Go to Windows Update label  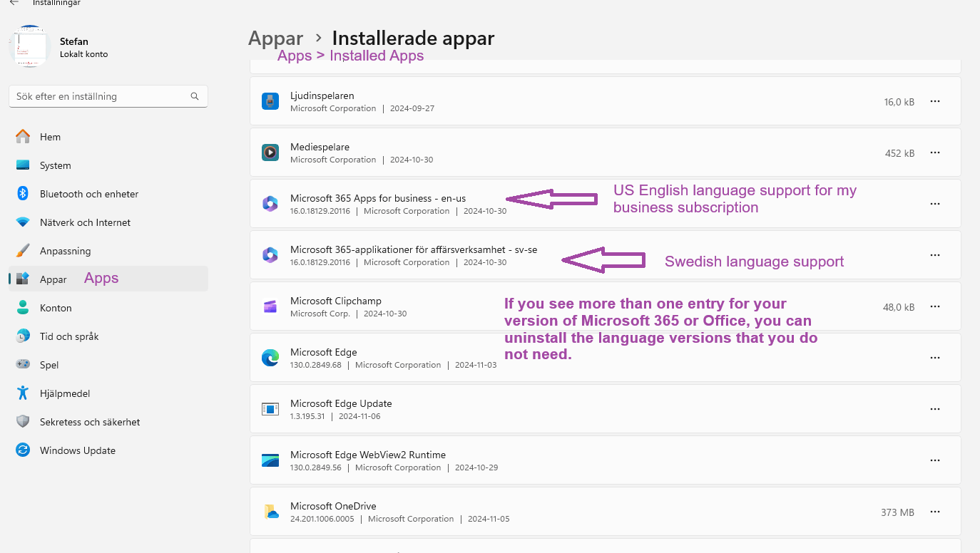click(x=78, y=450)
